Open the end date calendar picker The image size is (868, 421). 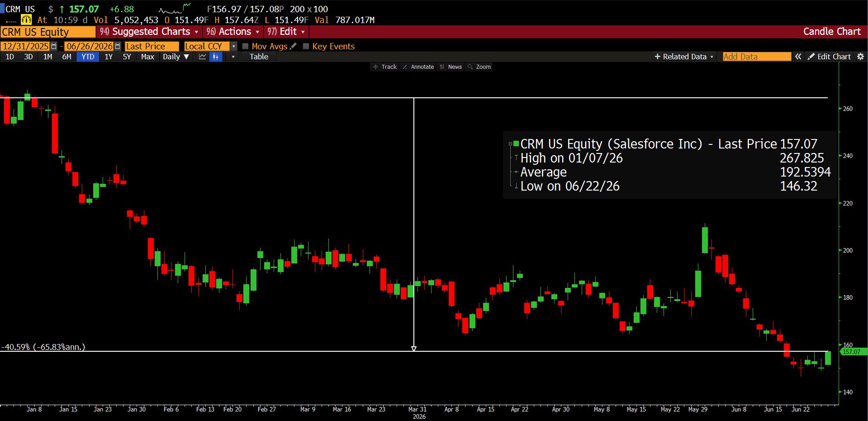pos(118,46)
